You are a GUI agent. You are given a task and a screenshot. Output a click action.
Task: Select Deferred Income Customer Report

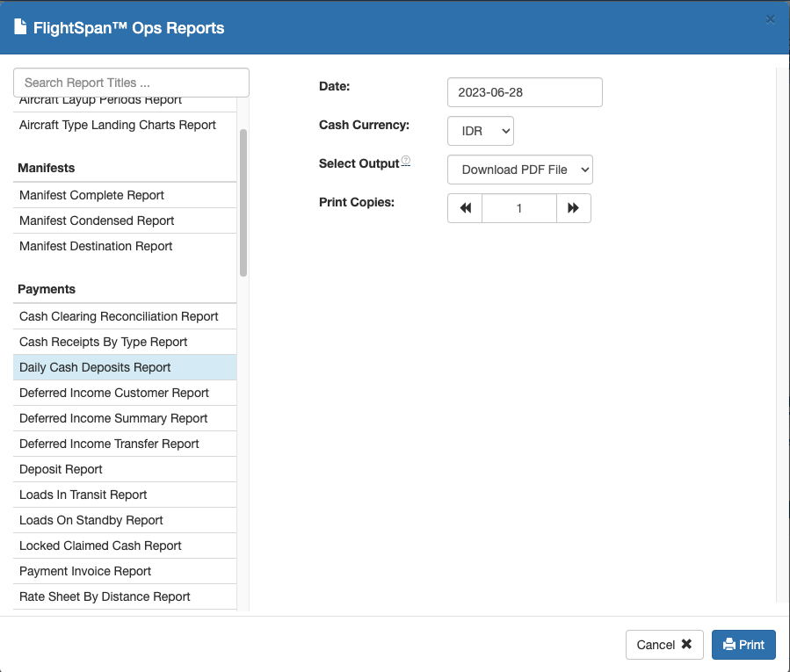125,393
